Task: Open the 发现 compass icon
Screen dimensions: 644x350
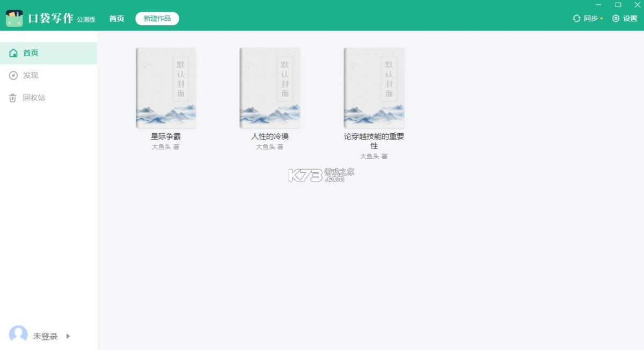Action: [13, 76]
